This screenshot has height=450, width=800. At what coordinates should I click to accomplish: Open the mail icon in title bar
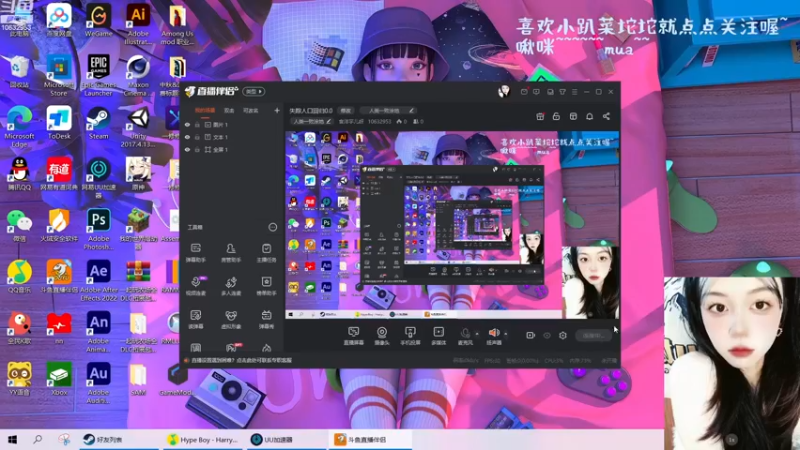pyautogui.click(x=524, y=92)
